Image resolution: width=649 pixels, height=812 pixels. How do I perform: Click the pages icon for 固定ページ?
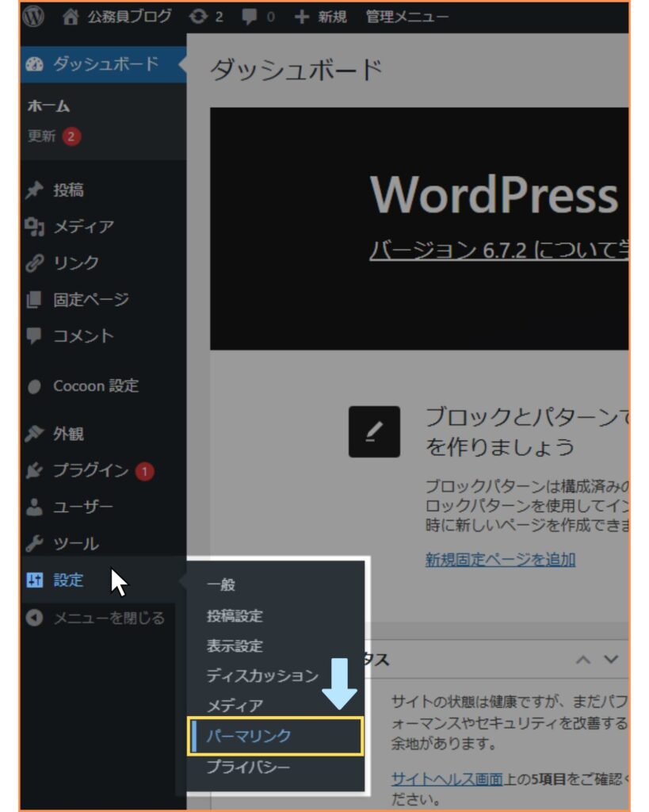[x=34, y=299]
